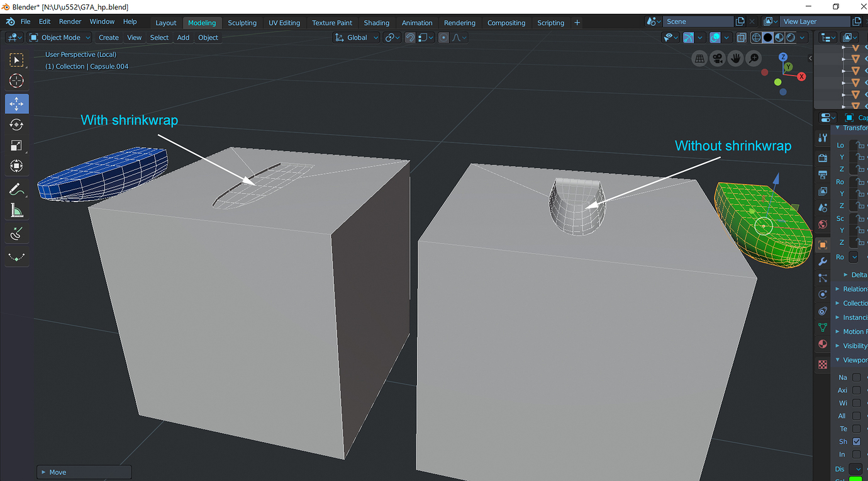Open the Global transform orientation dropdown

(x=357, y=38)
